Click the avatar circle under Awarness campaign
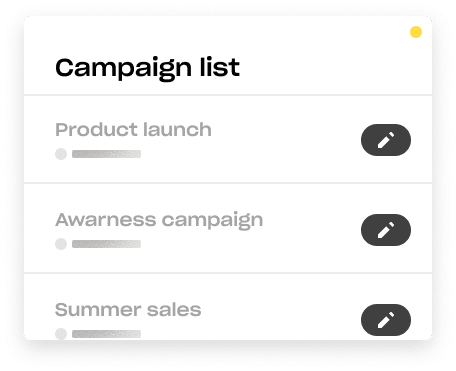This screenshot has height=371, width=456. click(61, 244)
